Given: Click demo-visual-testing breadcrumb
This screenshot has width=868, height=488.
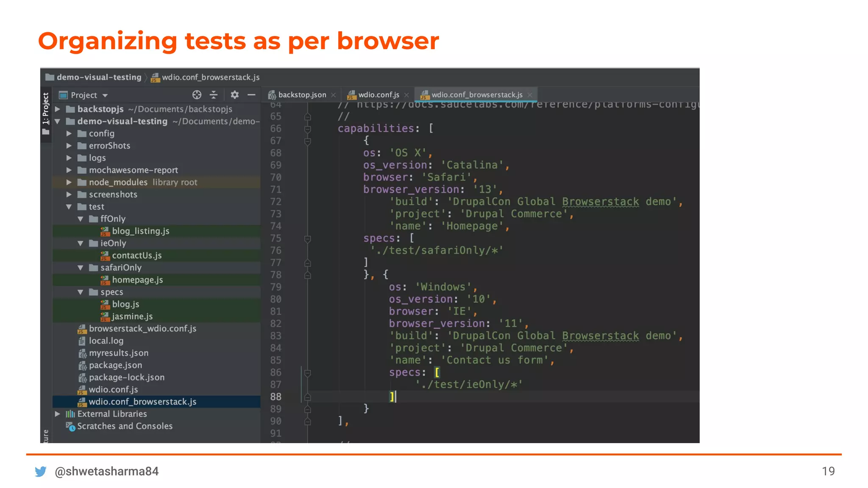Looking at the screenshot, I should [x=93, y=77].
